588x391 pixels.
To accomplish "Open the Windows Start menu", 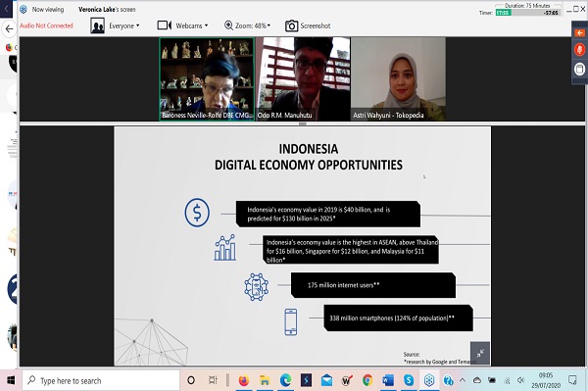I will tap(11, 381).
